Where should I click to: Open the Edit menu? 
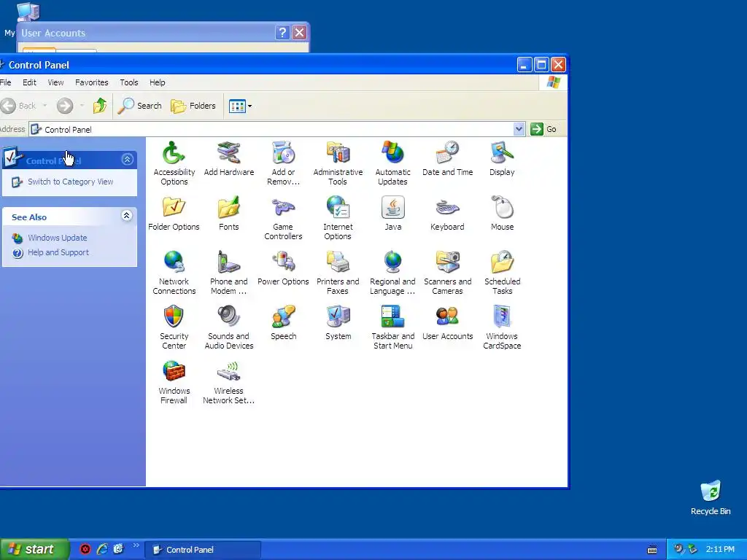click(x=29, y=82)
